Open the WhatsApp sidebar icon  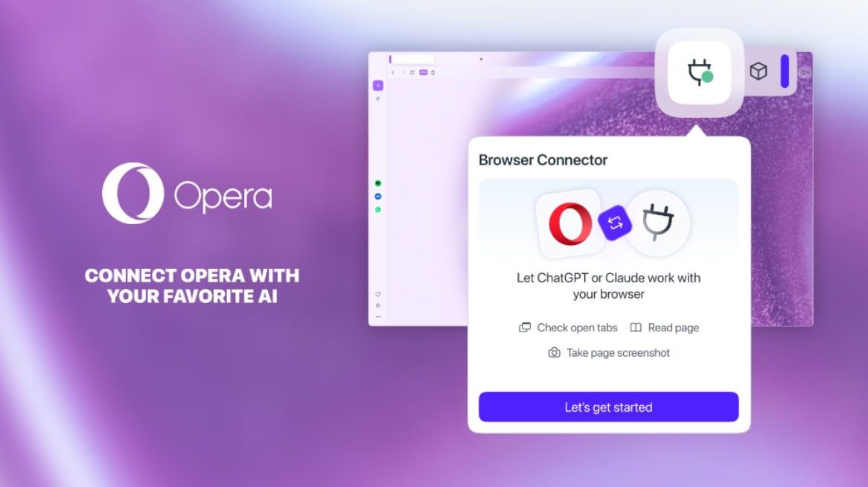click(378, 209)
